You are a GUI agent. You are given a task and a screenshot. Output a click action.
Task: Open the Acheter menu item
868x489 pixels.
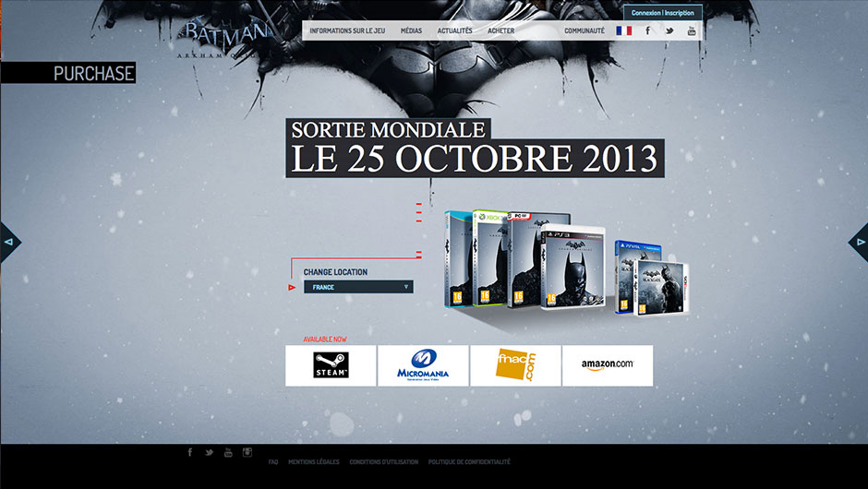(501, 31)
